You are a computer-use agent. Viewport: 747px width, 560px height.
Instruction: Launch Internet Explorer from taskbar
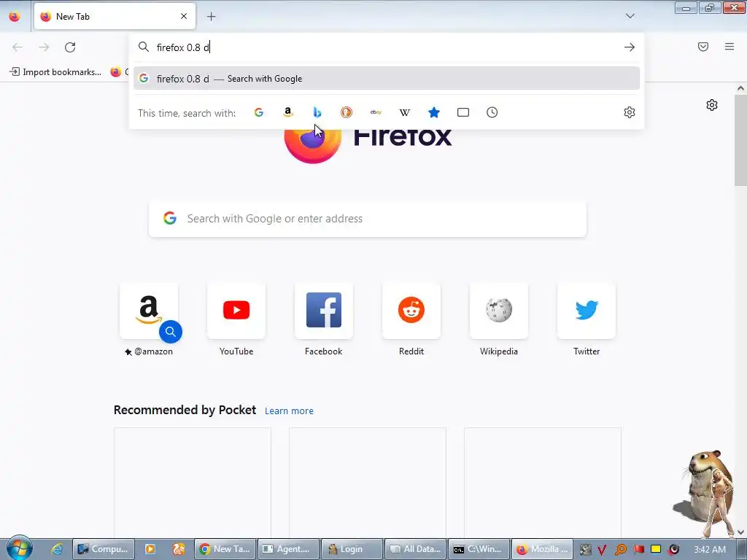pos(57,549)
